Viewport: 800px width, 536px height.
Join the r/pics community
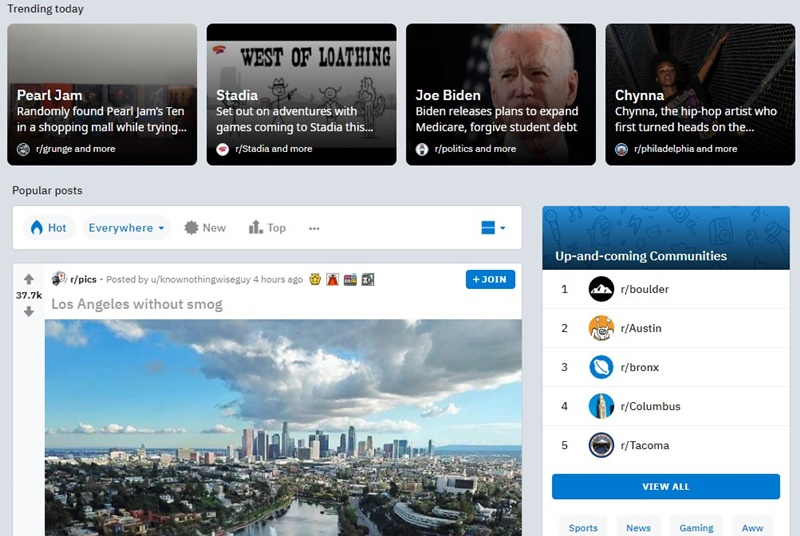point(490,279)
